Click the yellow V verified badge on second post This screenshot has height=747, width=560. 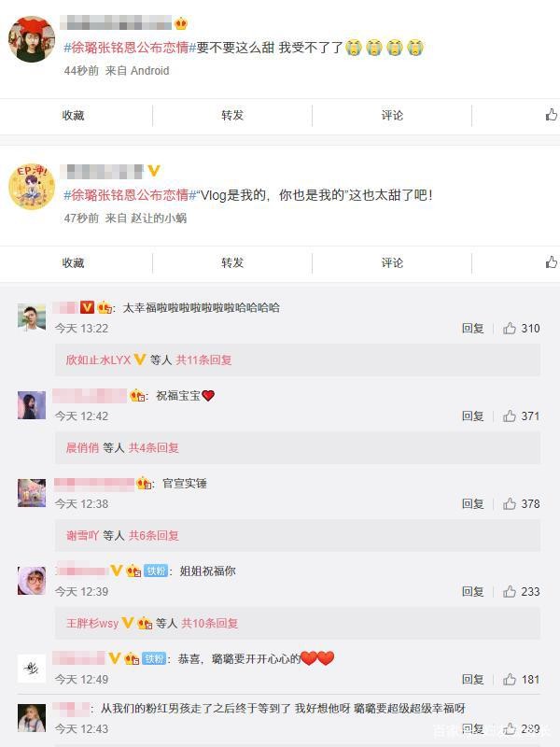pyautogui.click(x=153, y=170)
